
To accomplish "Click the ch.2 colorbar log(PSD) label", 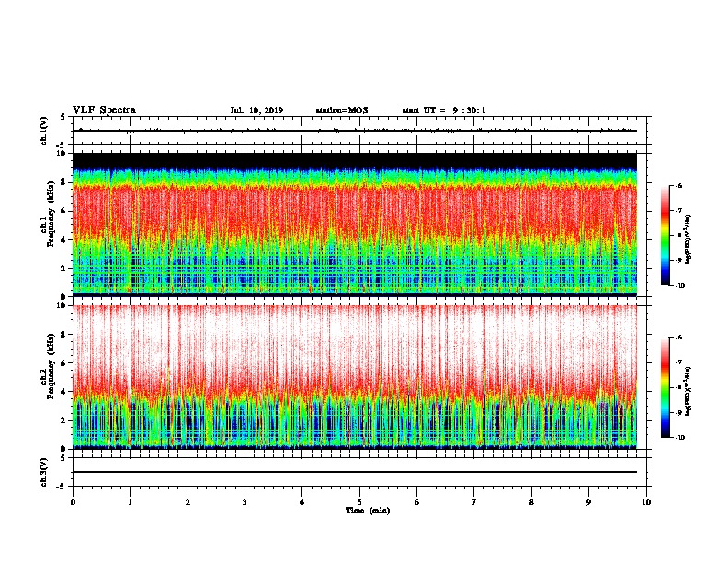I will (x=688, y=392).
